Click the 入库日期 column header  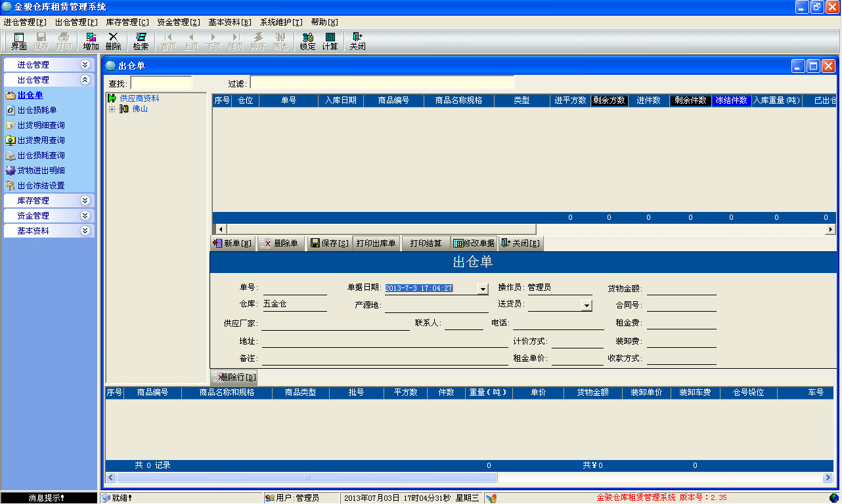click(340, 100)
